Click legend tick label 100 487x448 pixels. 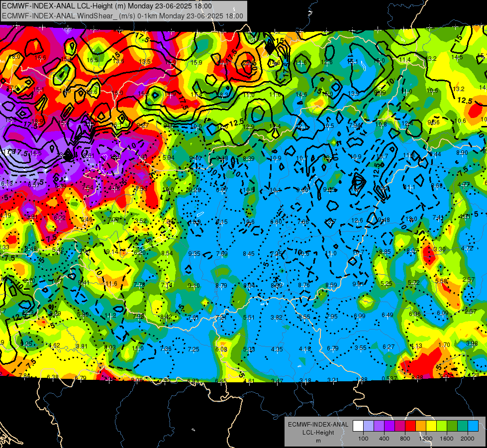[x=363, y=439]
